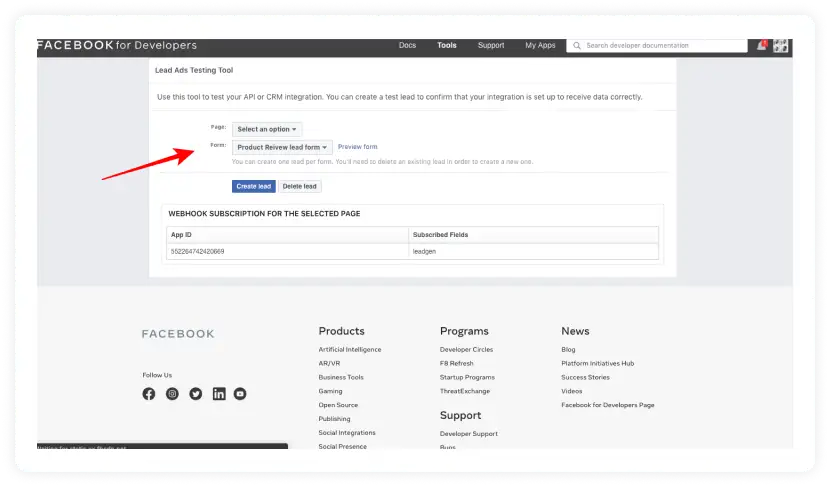Click the Create lead button

[x=254, y=186]
